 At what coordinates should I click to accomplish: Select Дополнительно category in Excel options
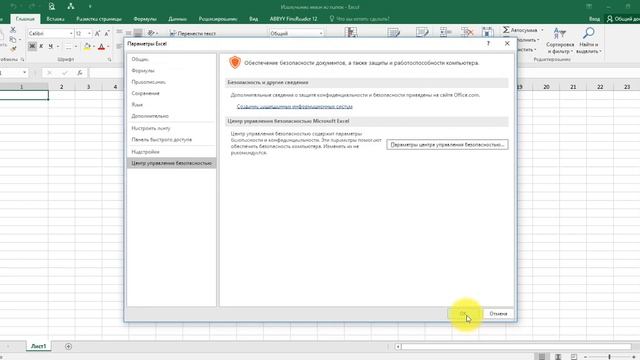[171, 116]
